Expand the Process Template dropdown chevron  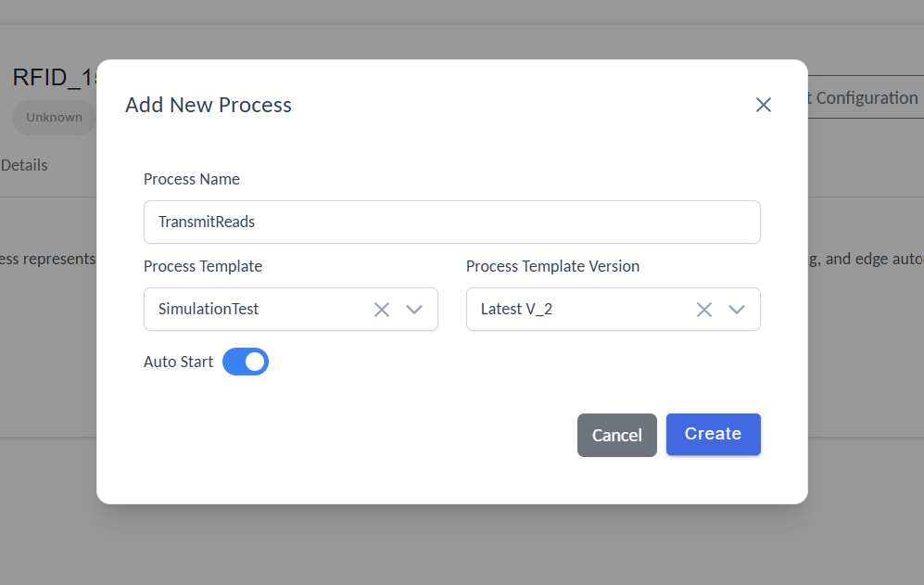(414, 310)
